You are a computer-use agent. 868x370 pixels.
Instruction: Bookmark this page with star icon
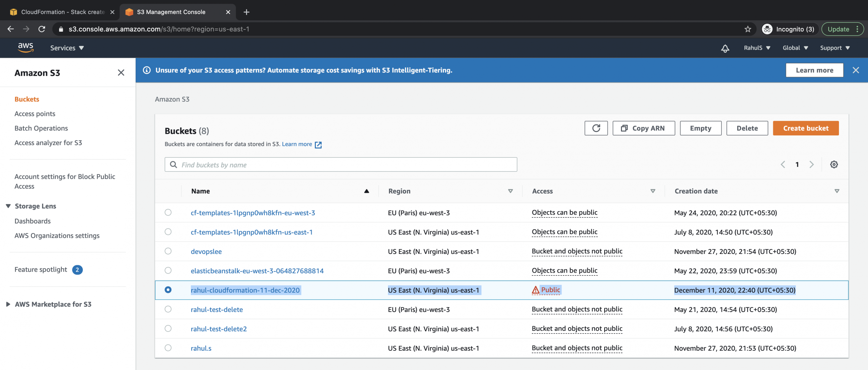pos(748,29)
